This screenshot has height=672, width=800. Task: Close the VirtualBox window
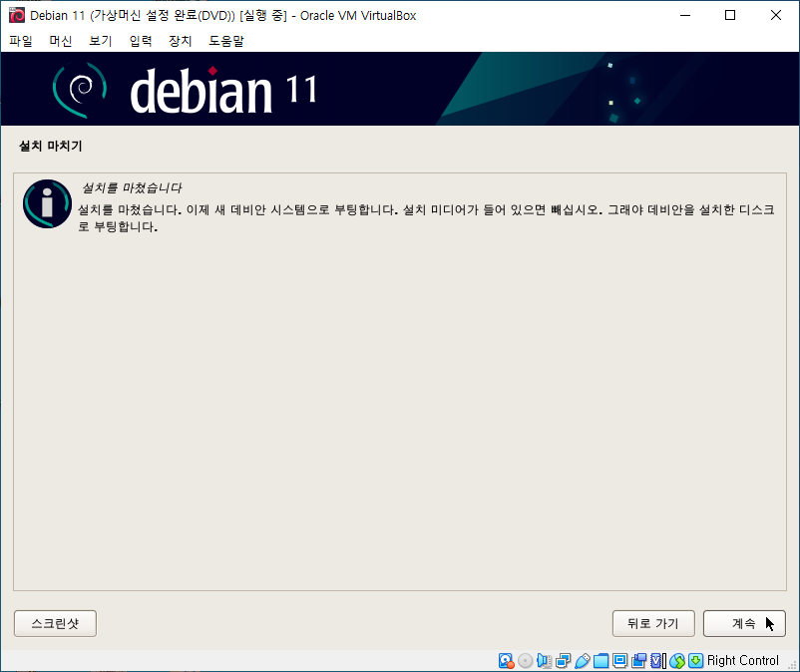(x=775, y=15)
